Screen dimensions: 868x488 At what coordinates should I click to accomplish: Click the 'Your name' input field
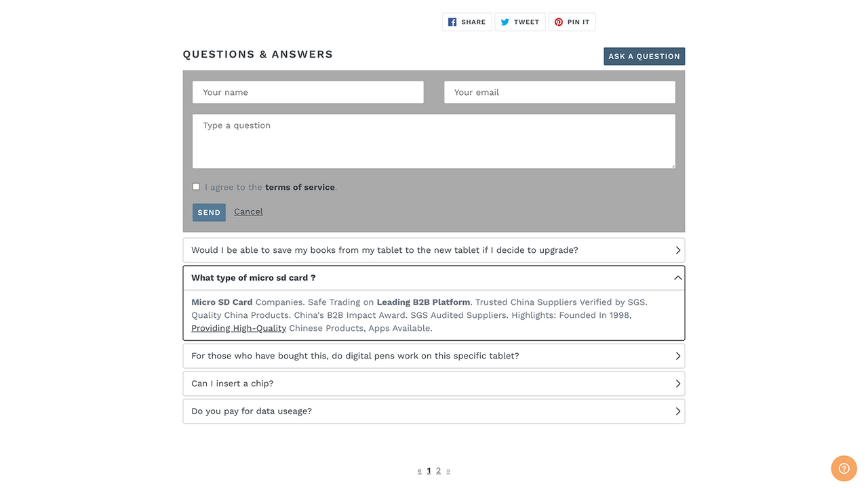[x=308, y=91]
